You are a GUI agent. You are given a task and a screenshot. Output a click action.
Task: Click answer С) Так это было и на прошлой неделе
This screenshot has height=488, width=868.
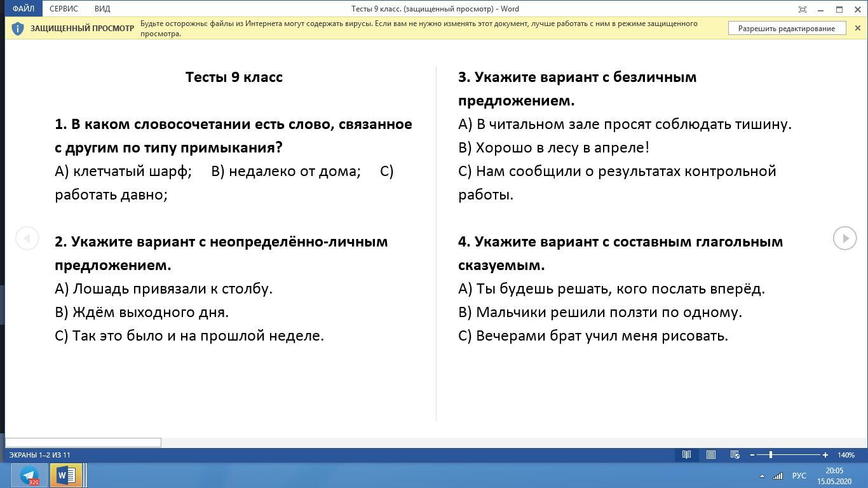click(189, 335)
